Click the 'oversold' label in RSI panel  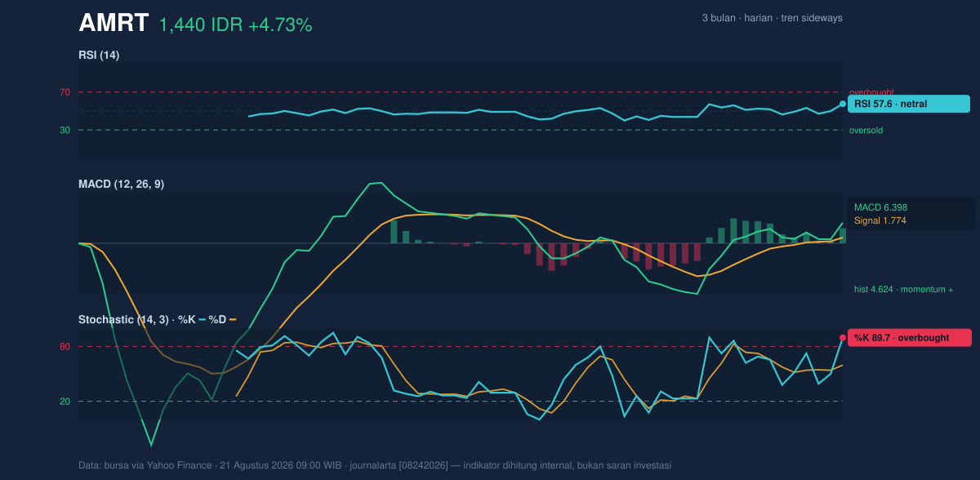[x=866, y=130]
